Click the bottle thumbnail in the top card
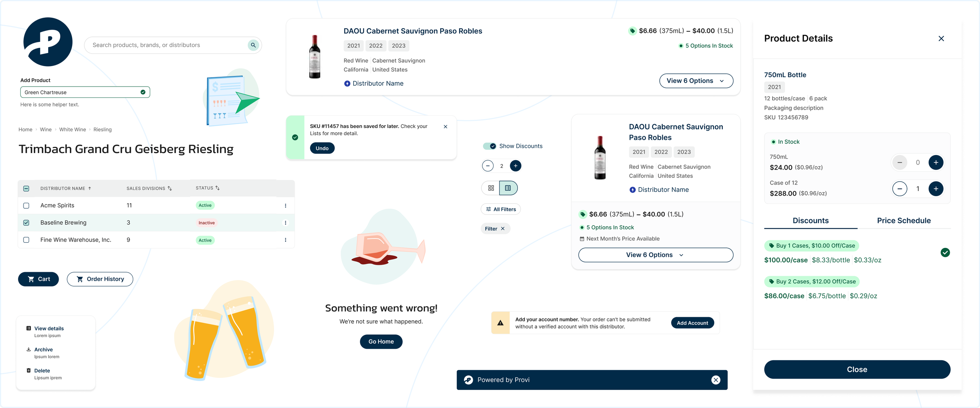 [315, 57]
